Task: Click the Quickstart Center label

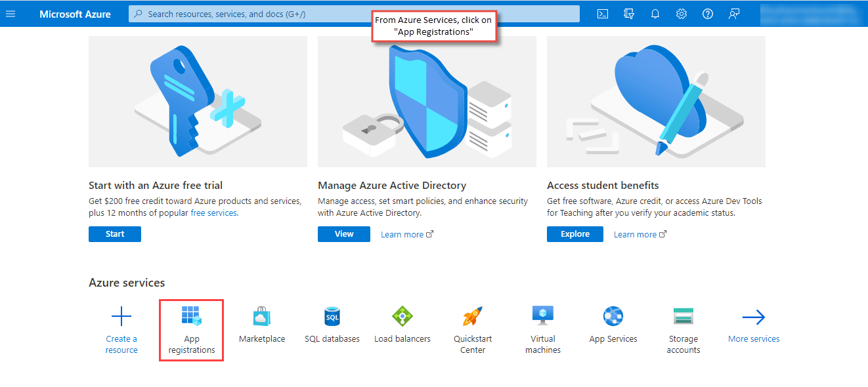Action: [x=473, y=344]
